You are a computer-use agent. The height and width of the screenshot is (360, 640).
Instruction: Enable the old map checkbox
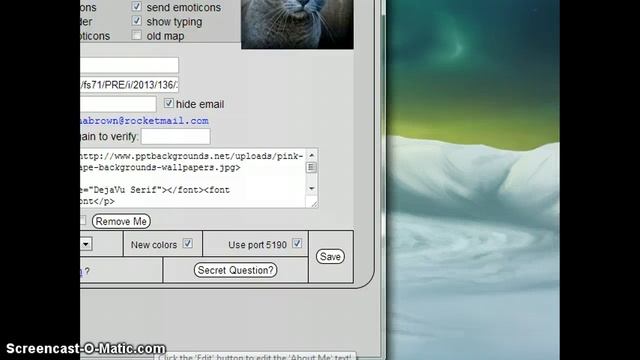(x=136, y=35)
